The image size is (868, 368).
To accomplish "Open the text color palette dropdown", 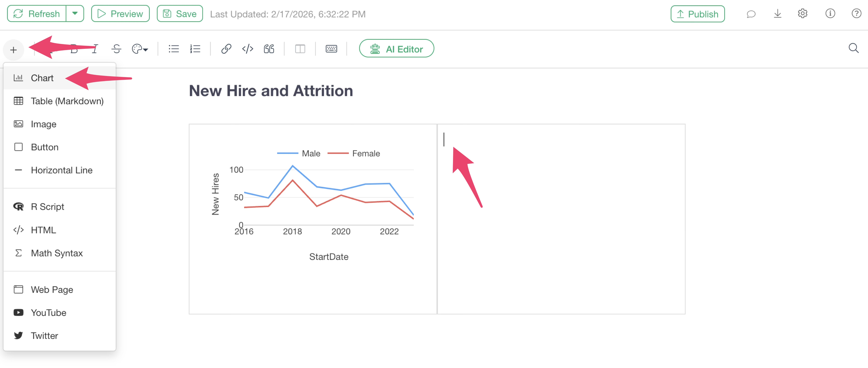I will tap(140, 49).
